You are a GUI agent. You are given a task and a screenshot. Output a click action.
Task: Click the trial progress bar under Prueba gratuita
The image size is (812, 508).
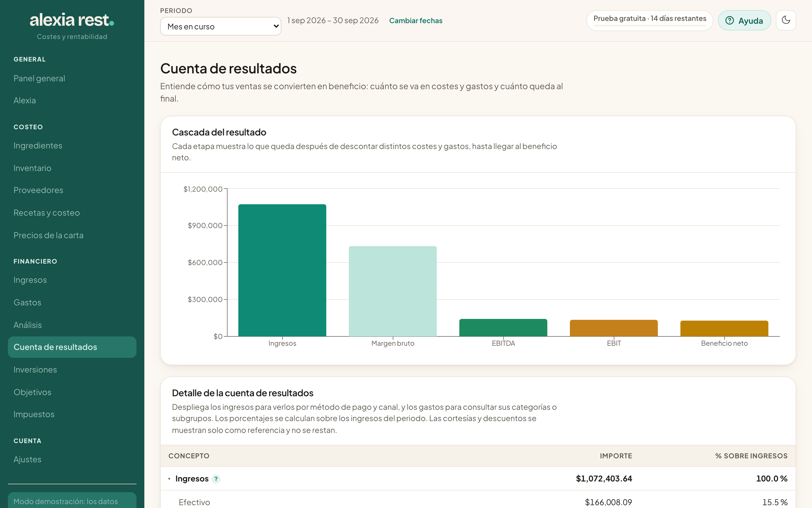click(x=650, y=25)
